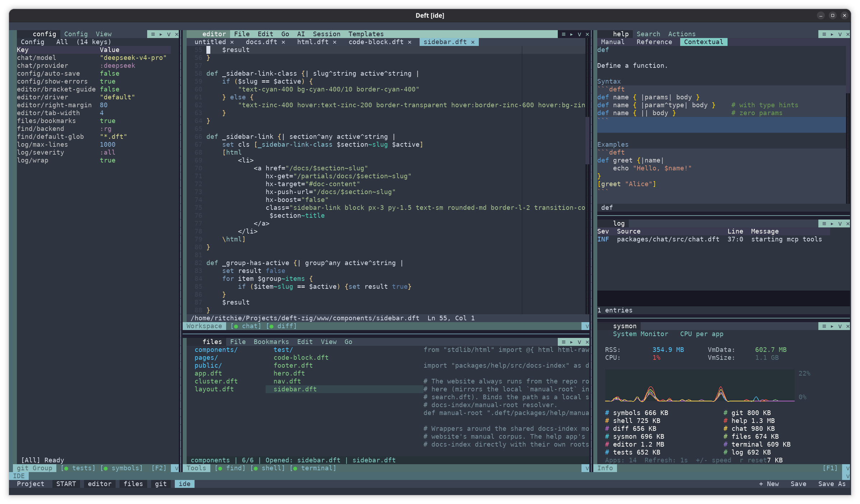
Task: Close the sidebar.dft editor tab
Action: coord(473,42)
